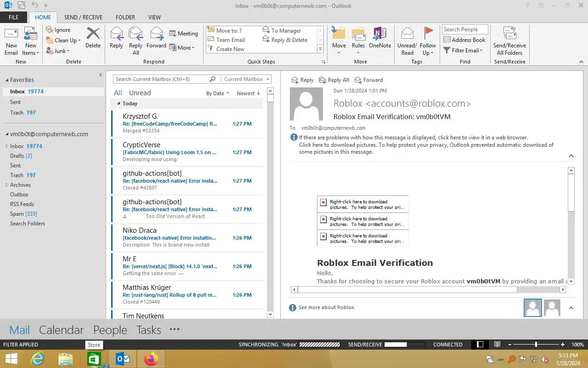Select the Reply & Delete quick step
This screenshot has width=588, height=368.
pyautogui.click(x=285, y=40)
